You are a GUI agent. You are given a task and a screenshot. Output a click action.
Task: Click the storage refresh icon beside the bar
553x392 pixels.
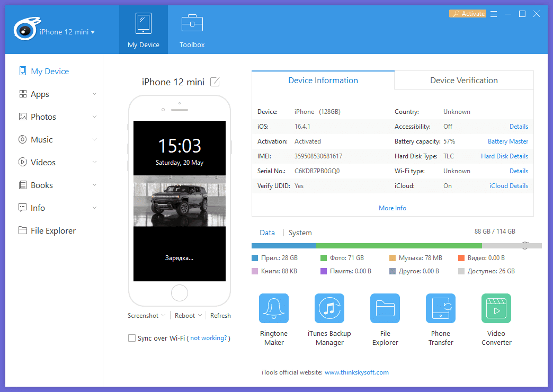tap(525, 245)
